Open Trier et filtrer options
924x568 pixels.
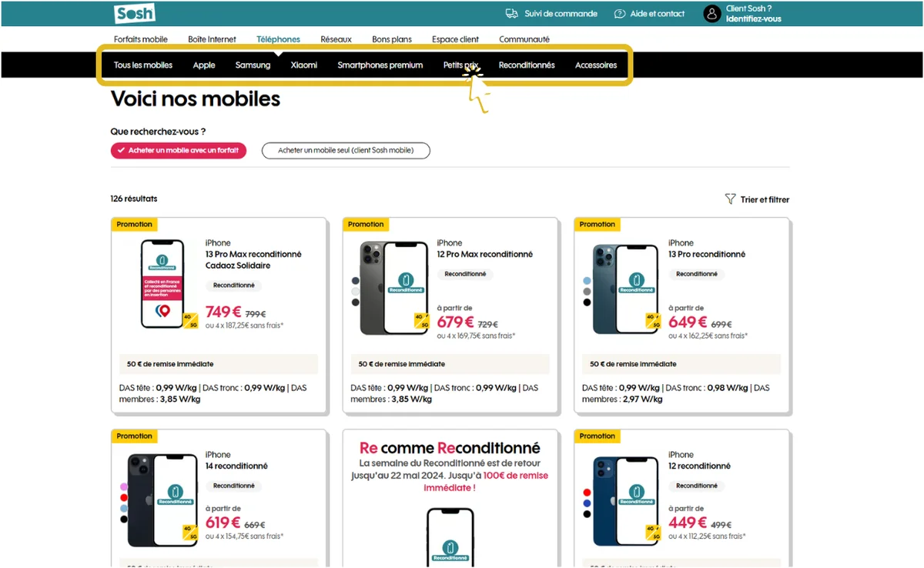pos(765,200)
